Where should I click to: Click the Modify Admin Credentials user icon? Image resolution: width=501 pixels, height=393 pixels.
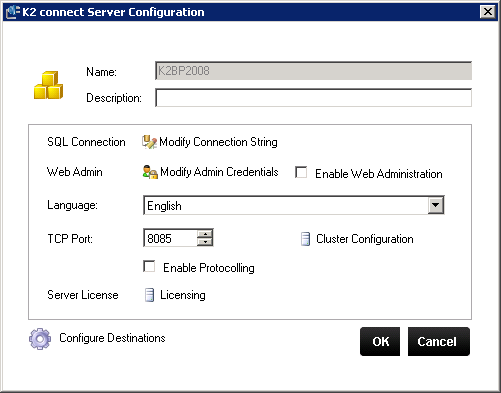click(x=150, y=172)
